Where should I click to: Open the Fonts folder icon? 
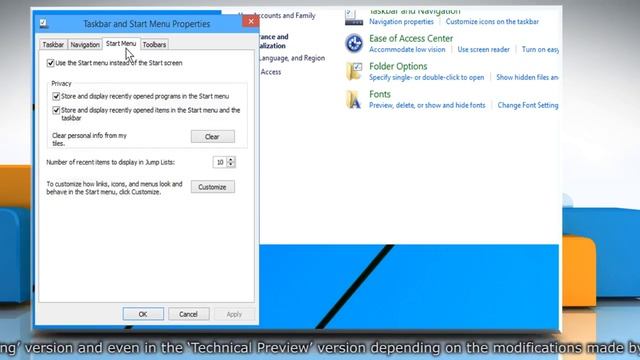click(x=354, y=99)
